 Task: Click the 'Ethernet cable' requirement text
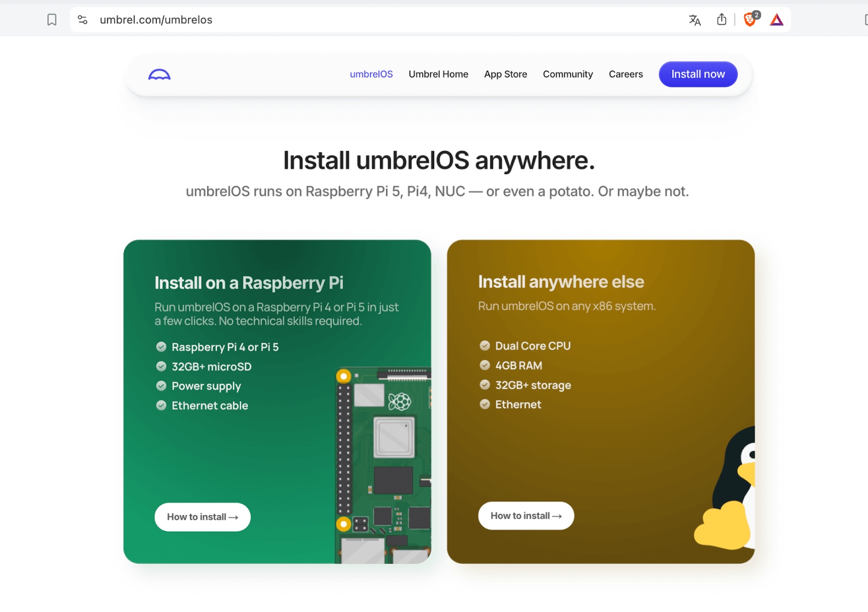(210, 405)
